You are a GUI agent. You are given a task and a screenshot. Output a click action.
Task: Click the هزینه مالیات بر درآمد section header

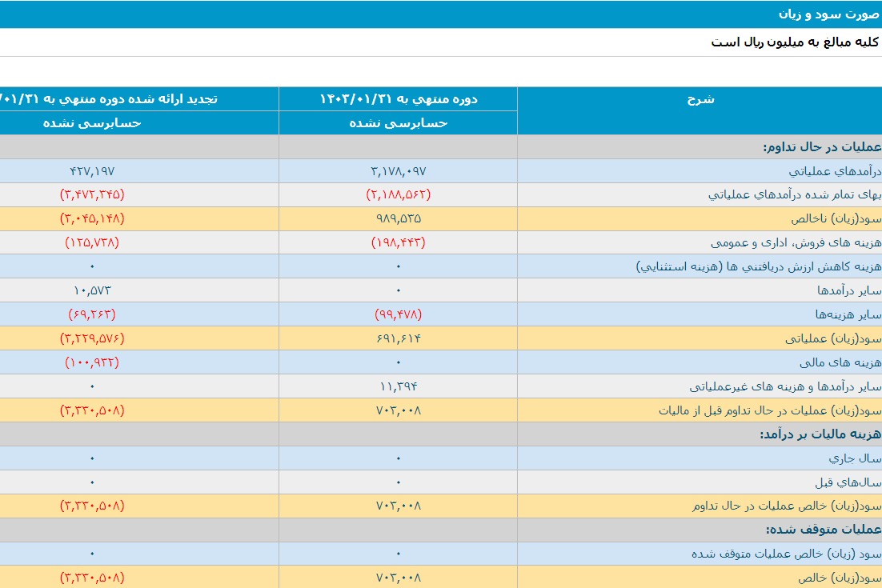(x=820, y=434)
